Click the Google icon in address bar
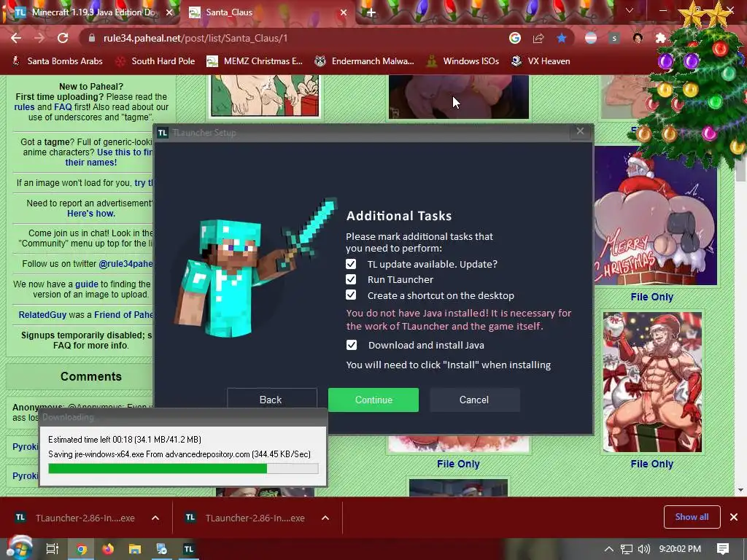 point(515,38)
